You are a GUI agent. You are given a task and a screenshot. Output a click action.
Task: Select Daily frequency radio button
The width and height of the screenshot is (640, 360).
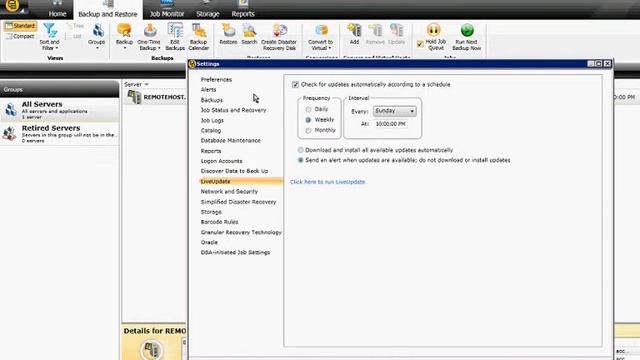coord(308,109)
